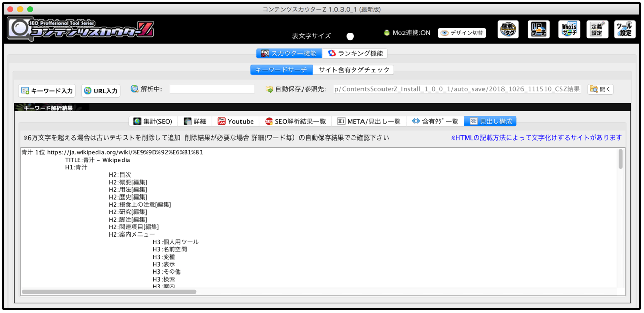Click the auto-save path field
This screenshot has width=644, height=313.
pyautogui.click(x=457, y=89)
